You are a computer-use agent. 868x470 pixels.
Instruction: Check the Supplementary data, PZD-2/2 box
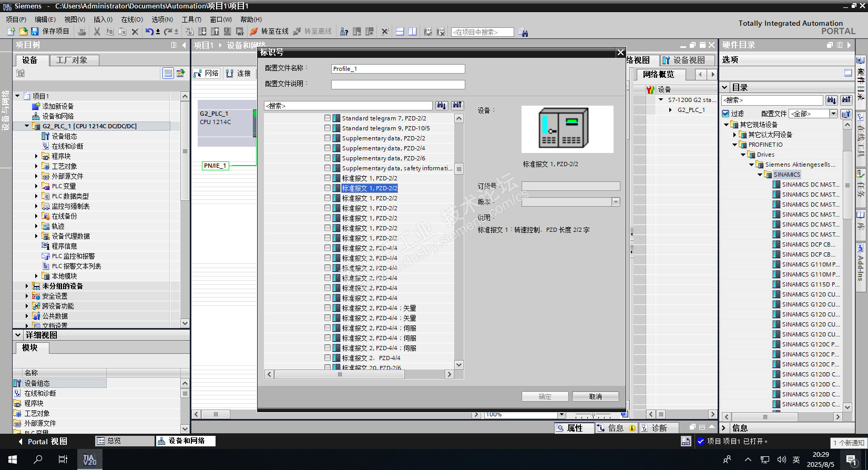[x=328, y=138]
